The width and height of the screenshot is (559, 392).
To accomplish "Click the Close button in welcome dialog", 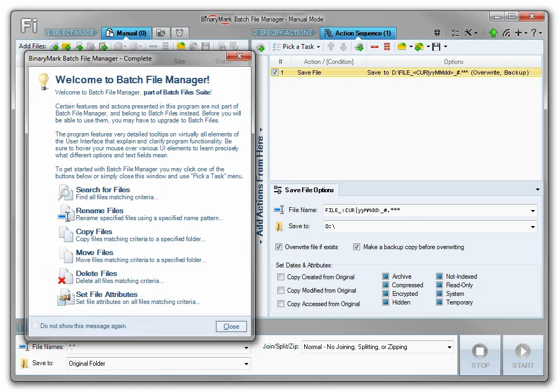I will (x=231, y=326).
